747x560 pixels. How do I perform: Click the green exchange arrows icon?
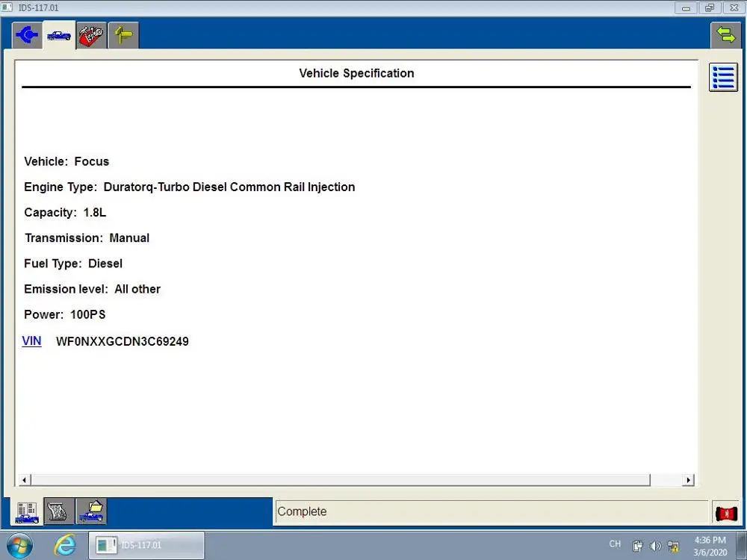tap(725, 34)
